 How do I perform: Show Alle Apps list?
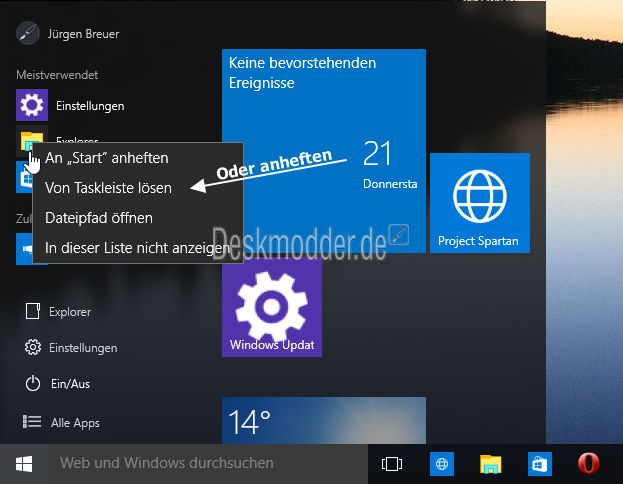coord(62,422)
